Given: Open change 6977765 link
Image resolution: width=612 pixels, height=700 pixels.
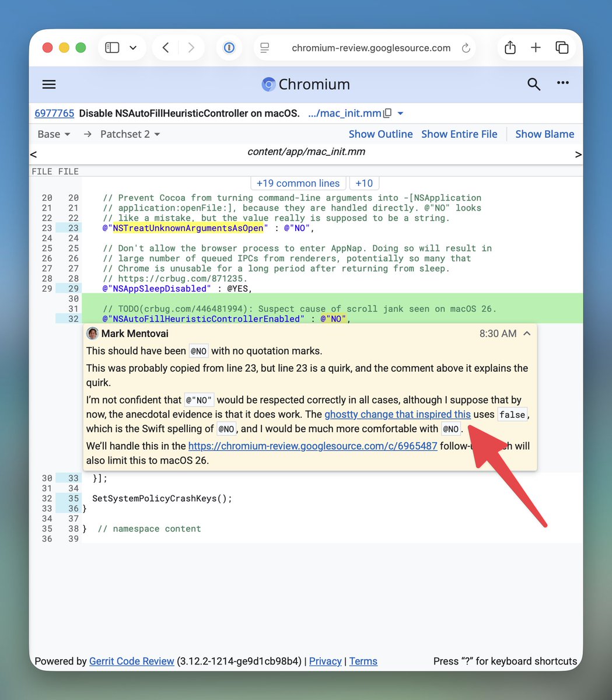Looking at the screenshot, I should coord(54,113).
